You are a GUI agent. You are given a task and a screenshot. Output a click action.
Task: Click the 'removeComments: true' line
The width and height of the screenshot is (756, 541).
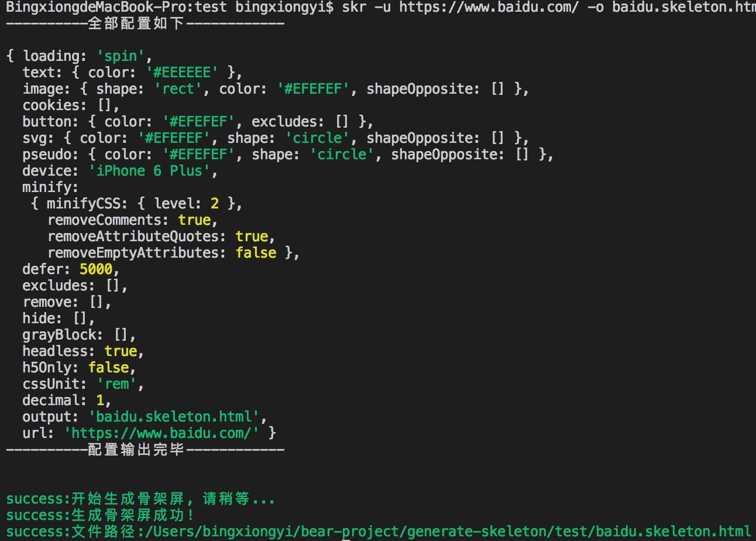tap(133, 220)
